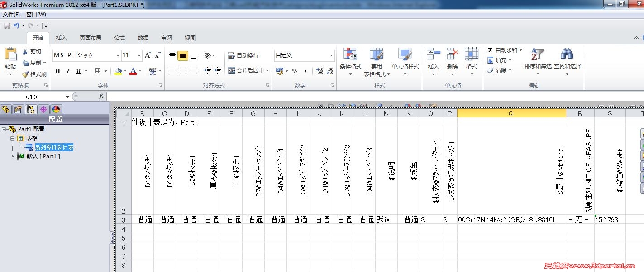
Task: Cut selection with the 剪切 scissors
Action: [32, 52]
